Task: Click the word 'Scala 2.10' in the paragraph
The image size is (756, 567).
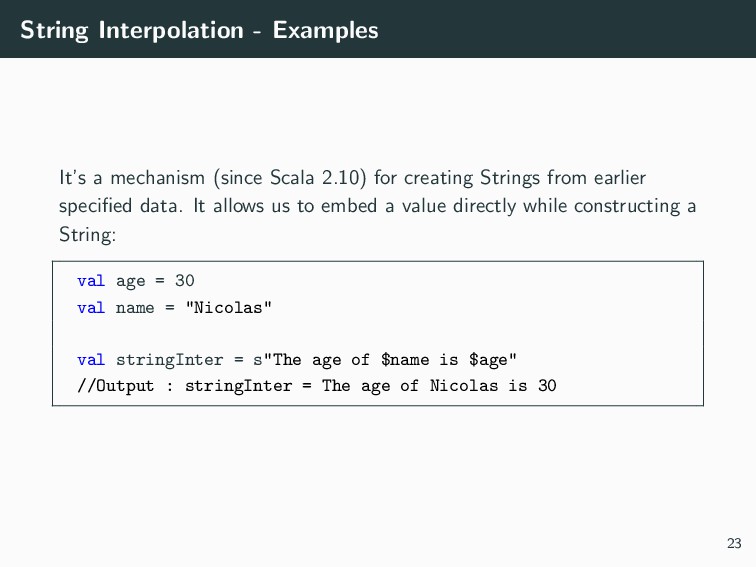Action: click(315, 177)
